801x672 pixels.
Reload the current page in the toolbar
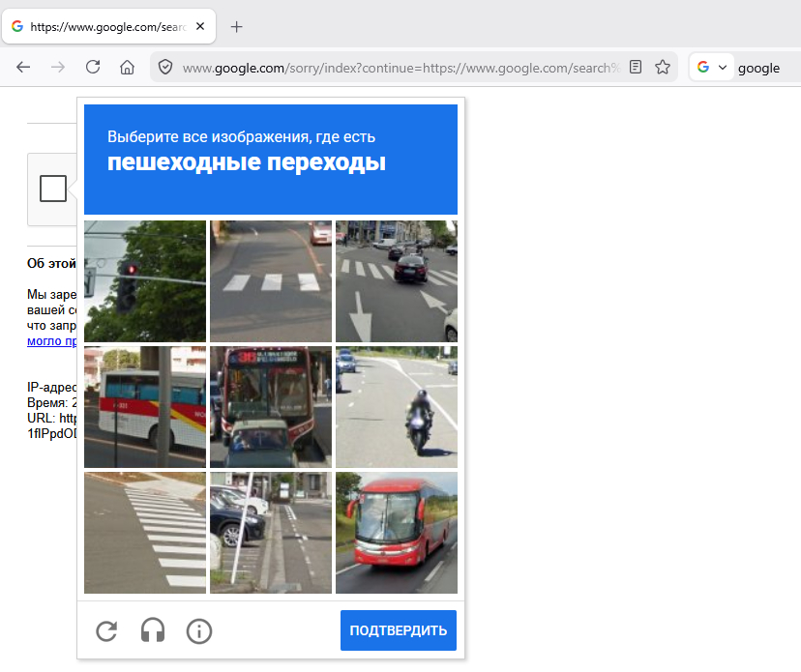pyautogui.click(x=93, y=68)
